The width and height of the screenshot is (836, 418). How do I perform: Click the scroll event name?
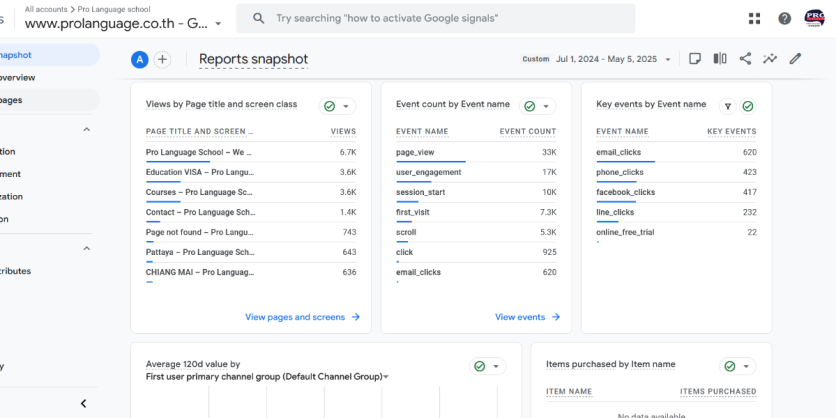click(x=406, y=232)
